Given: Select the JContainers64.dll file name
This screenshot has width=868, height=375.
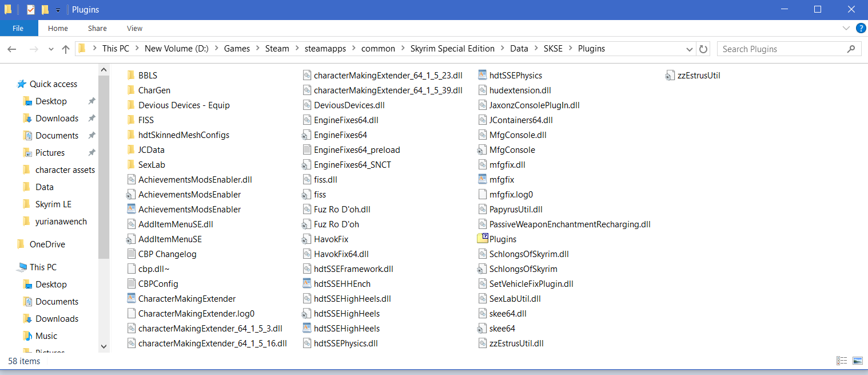Looking at the screenshot, I should (x=521, y=120).
